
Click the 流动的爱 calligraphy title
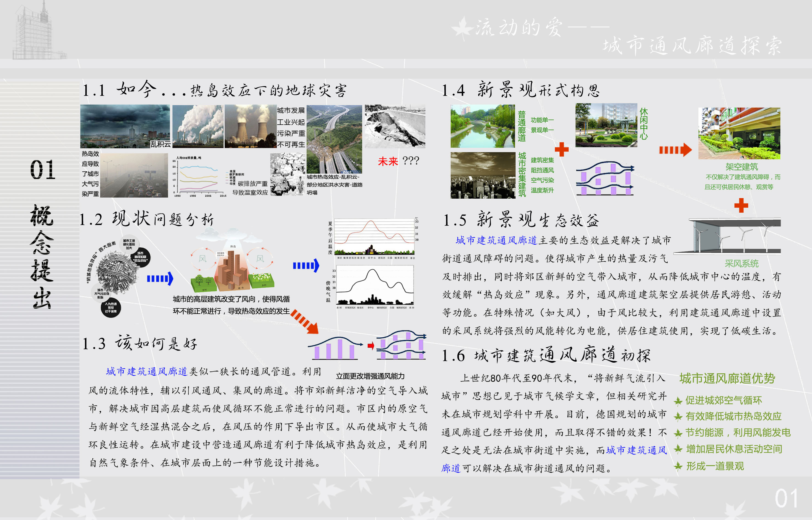coord(519,27)
